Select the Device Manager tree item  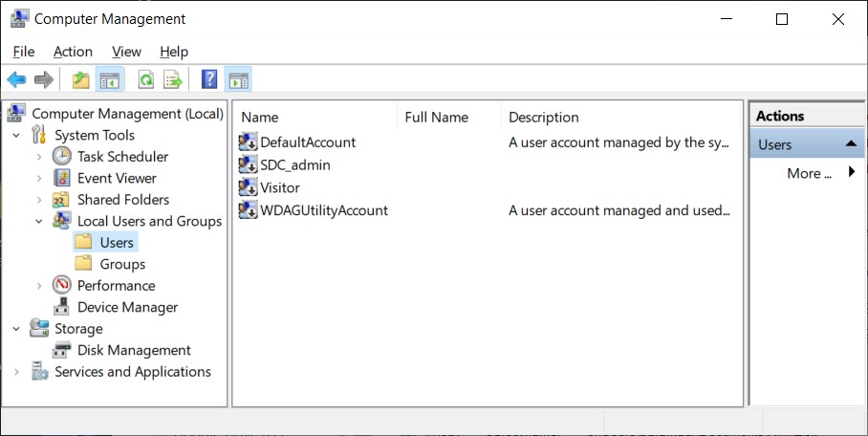coord(127,307)
